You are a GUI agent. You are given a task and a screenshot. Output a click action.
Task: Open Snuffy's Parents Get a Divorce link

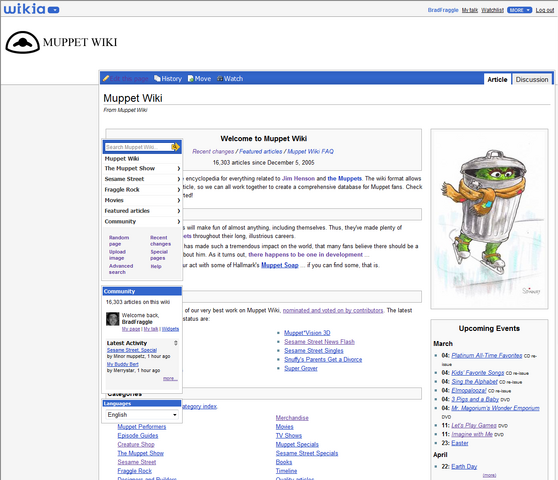coord(323,360)
